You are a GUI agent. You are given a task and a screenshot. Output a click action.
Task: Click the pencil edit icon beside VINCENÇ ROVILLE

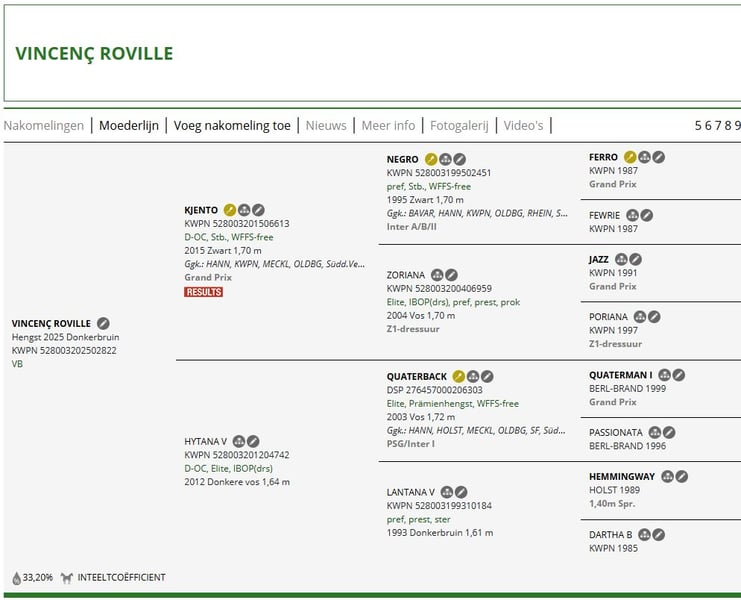[103, 324]
